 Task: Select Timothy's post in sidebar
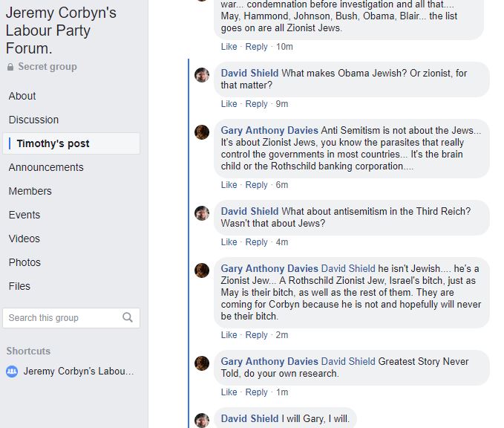coord(53,143)
